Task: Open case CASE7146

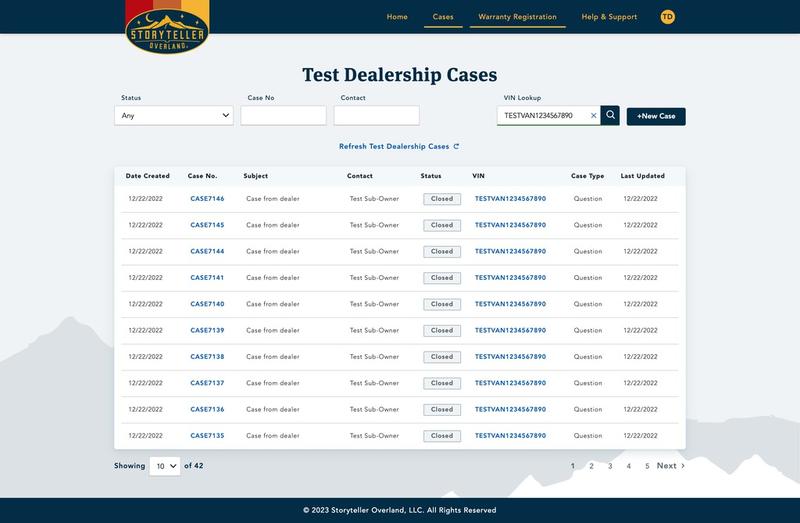Action: 207,199
